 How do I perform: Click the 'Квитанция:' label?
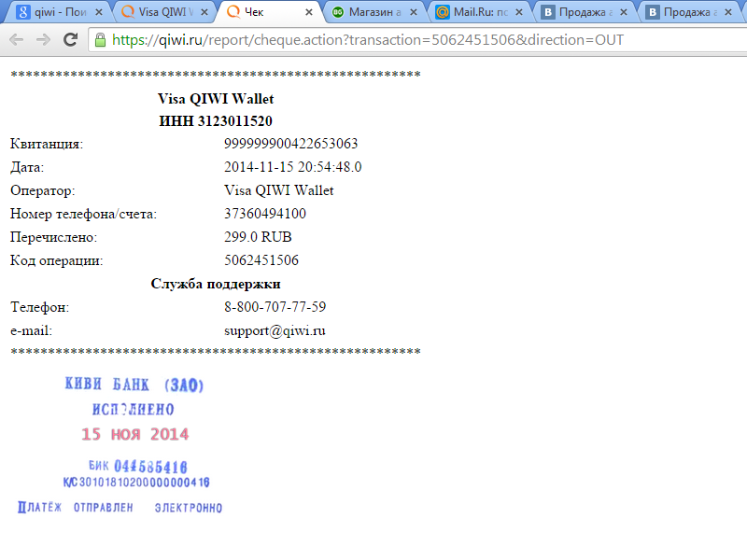point(47,144)
